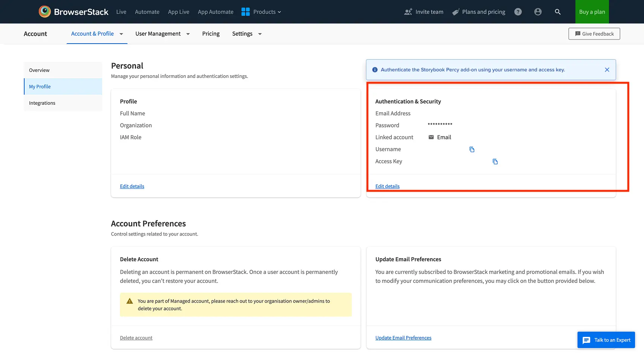Click the Buy a plan button
The width and height of the screenshot is (644, 357).
(592, 12)
